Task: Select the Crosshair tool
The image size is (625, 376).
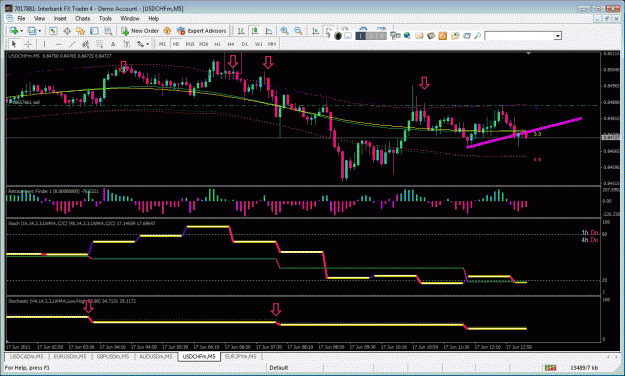Action: 28,44
